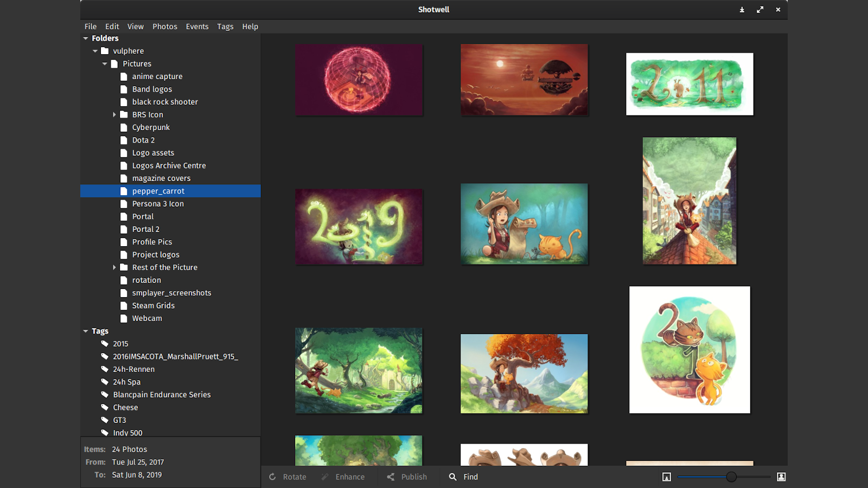Collapse the Tags section
Screen dimensions: 868x488
(86, 331)
